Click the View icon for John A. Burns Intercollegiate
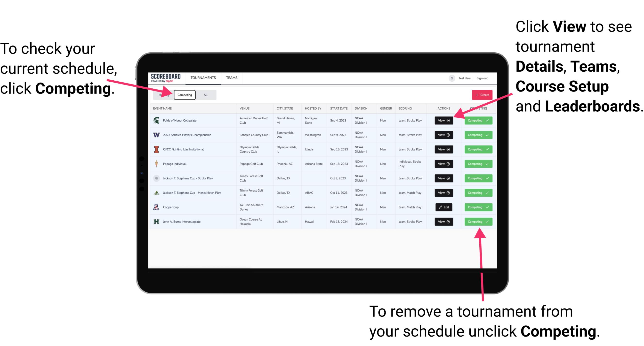644x346 pixels. (443, 222)
